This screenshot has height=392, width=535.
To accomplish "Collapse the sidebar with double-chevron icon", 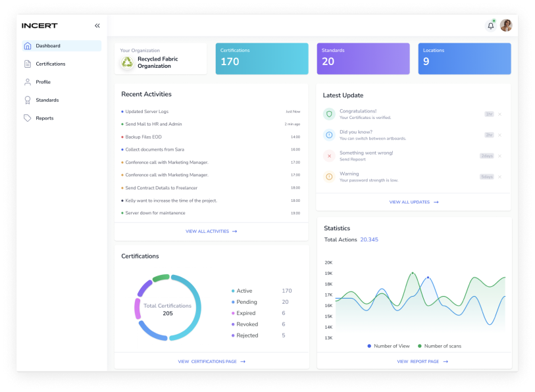I will pyautogui.click(x=97, y=26).
